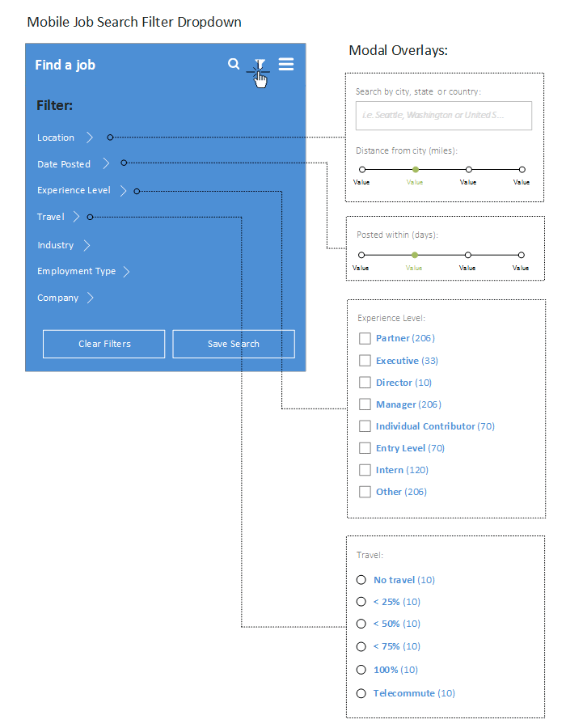The height and width of the screenshot is (728, 566).
Task: Click green selected stop on distance slider
Action: tap(416, 170)
